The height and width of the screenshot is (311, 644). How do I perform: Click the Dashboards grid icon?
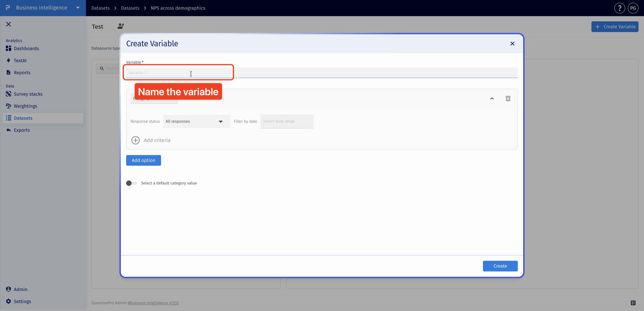coord(8,48)
